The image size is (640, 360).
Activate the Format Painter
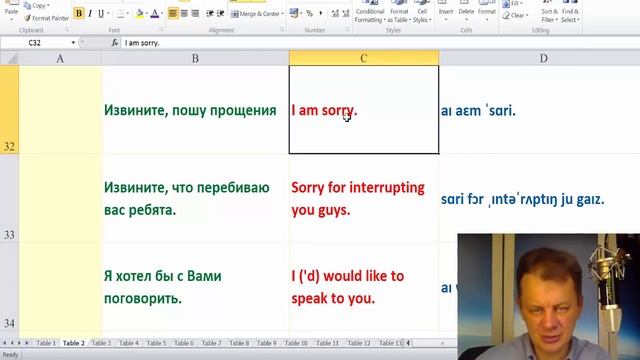click(46, 18)
